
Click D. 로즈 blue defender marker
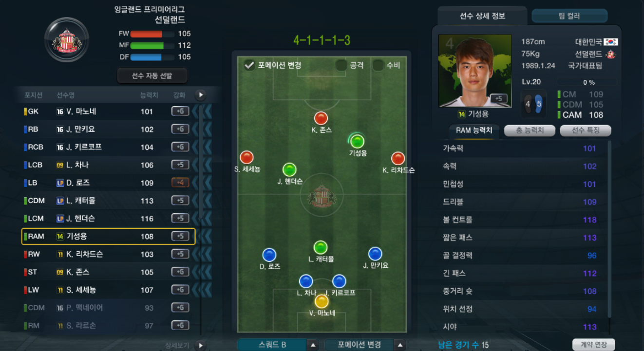269,255
